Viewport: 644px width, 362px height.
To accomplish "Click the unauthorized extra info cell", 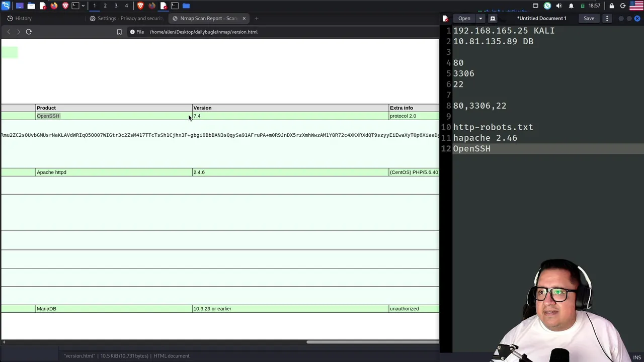I will [414, 309].
